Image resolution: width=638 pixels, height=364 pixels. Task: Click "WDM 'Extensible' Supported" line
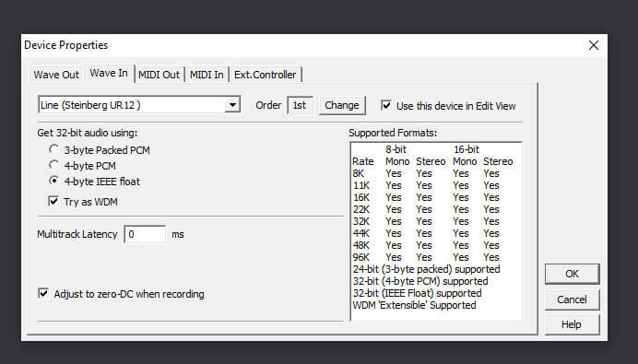[414, 305]
